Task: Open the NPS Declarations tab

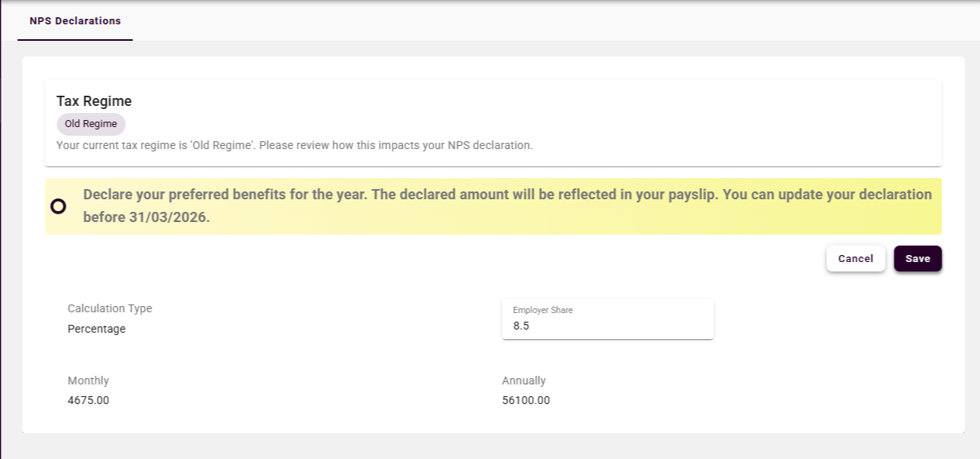Action: click(75, 21)
